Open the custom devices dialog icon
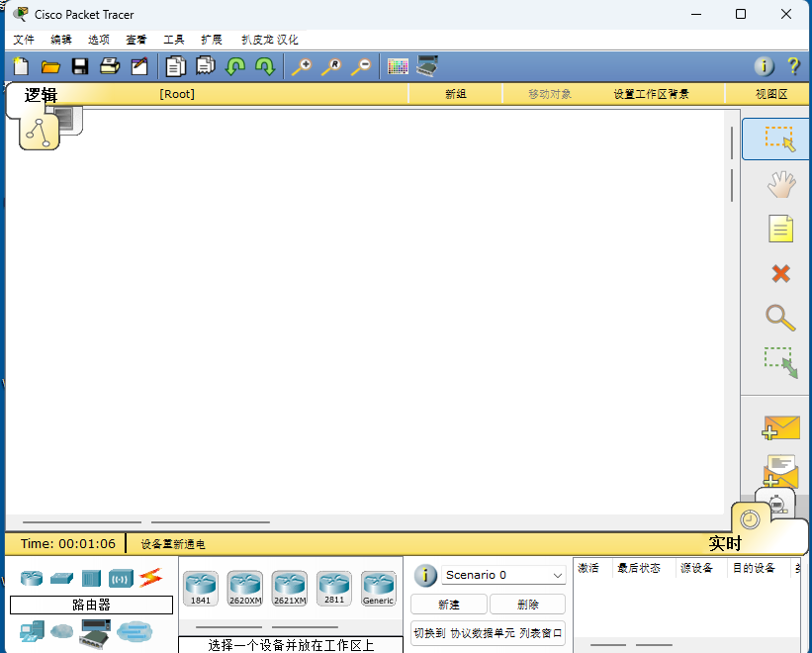This screenshot has height=653, width=812. coord(427,65)
